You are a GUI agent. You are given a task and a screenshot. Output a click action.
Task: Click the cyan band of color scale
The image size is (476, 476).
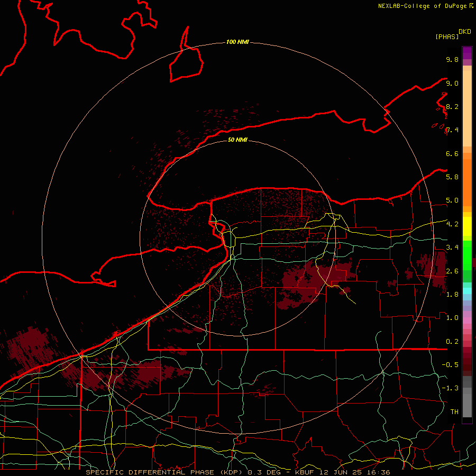pos(467,291)
